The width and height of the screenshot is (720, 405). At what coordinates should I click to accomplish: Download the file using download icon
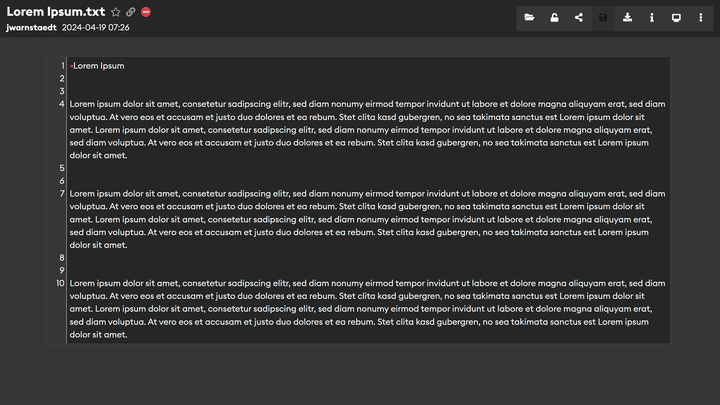click(x=627, y=17)
